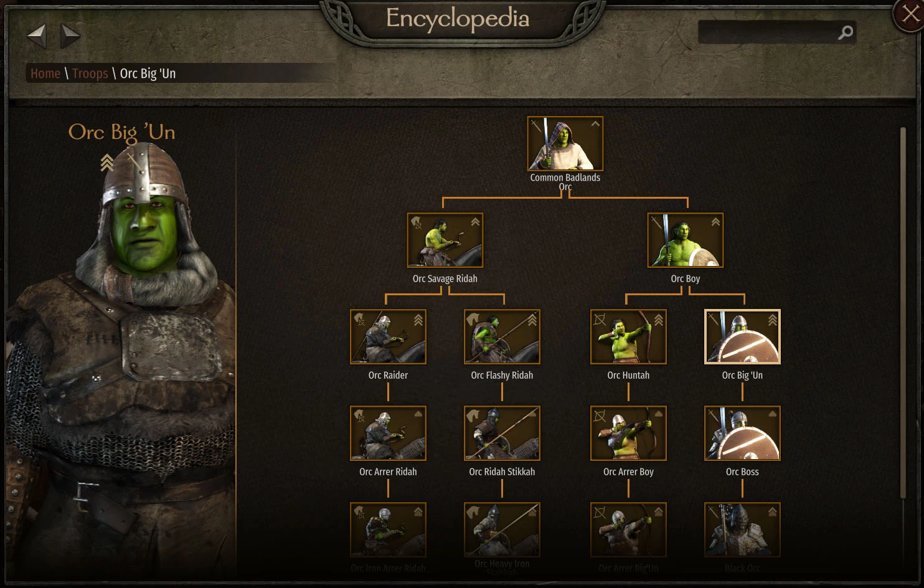Open the Orc Arrer Ridah troop icon
Screen dimensions: 924x588
pos(388,433)
